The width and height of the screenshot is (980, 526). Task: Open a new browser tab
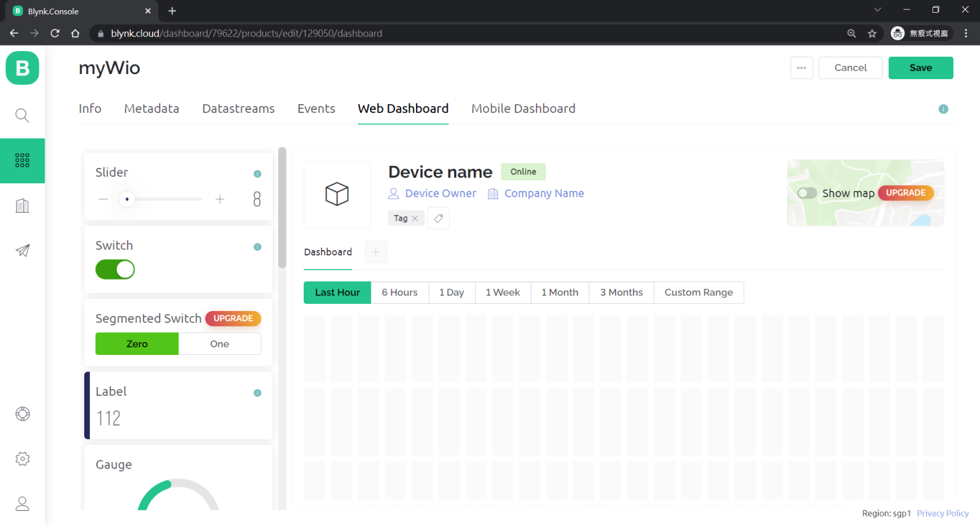coord(172,11)
